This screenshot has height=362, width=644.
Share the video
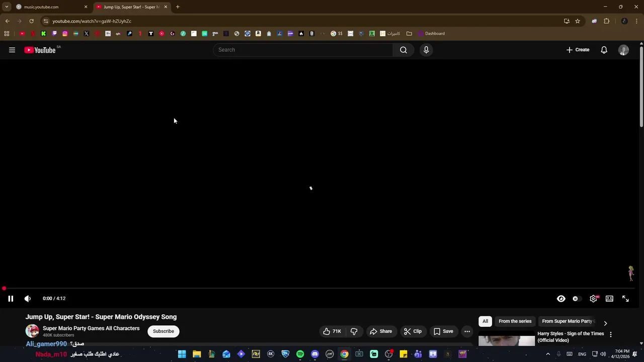[x=381, y=331]
